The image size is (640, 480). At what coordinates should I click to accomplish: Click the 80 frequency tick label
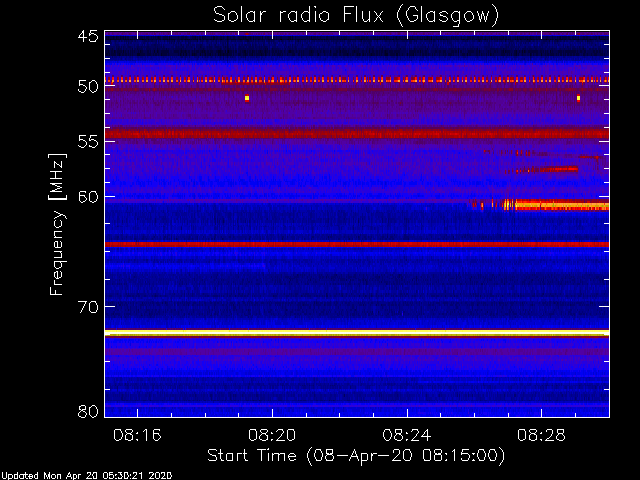[88, 411]
